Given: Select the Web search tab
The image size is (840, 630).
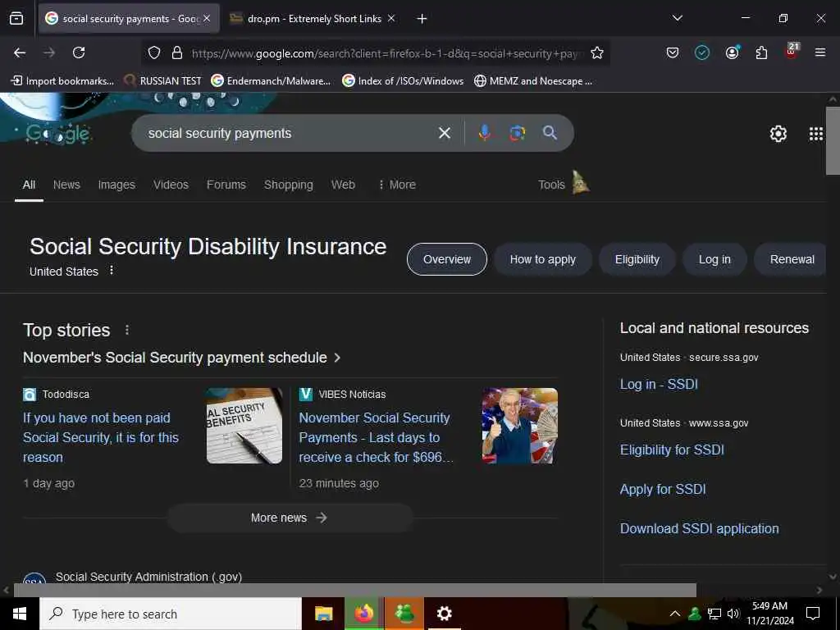Looking at the screenshot, I should [x=343, y=185].
